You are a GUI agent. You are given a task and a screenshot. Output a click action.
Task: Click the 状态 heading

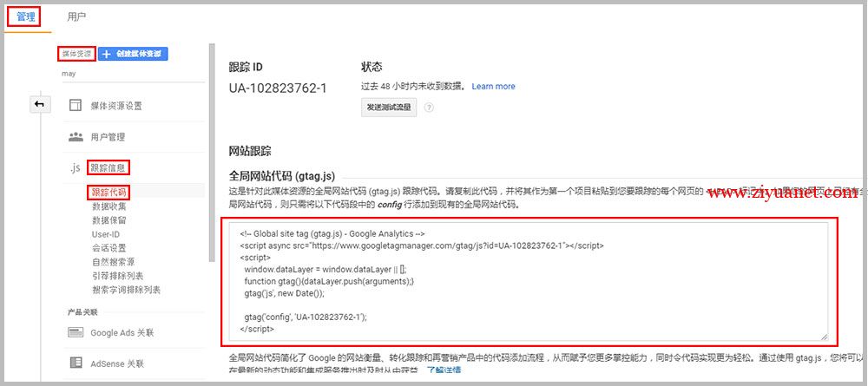coord(372,67)
